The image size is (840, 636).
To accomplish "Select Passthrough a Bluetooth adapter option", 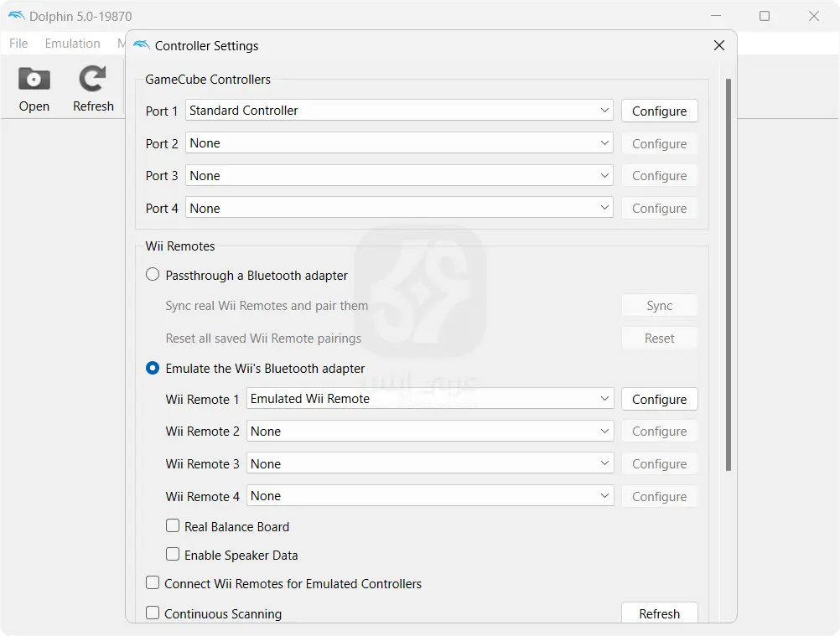I will (x=153, y=275).
